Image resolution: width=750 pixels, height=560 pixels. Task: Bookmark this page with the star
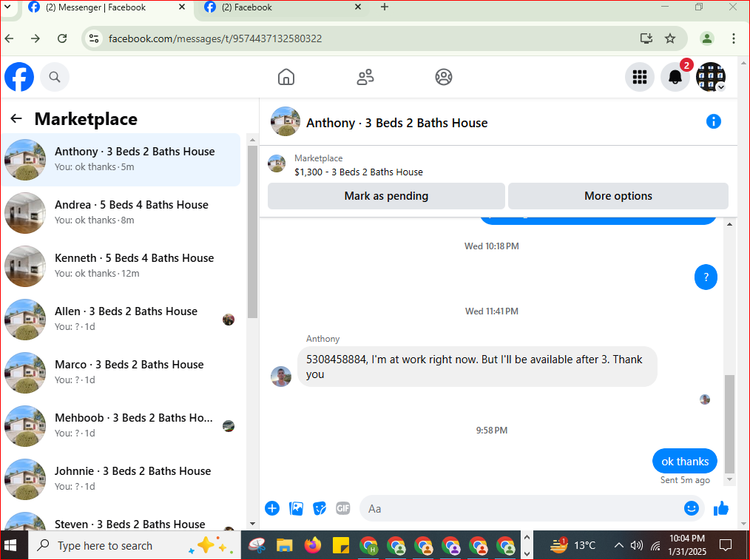(x=670, y=38)
